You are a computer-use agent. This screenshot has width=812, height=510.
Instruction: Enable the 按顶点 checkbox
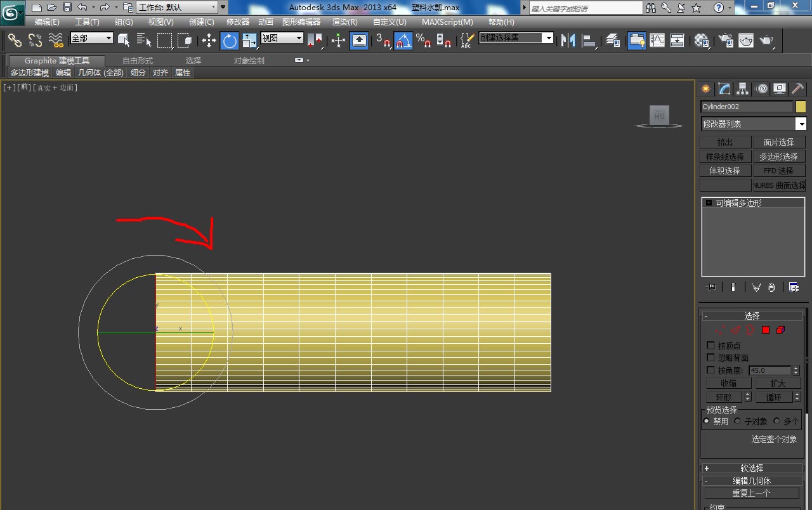[710, 346]
